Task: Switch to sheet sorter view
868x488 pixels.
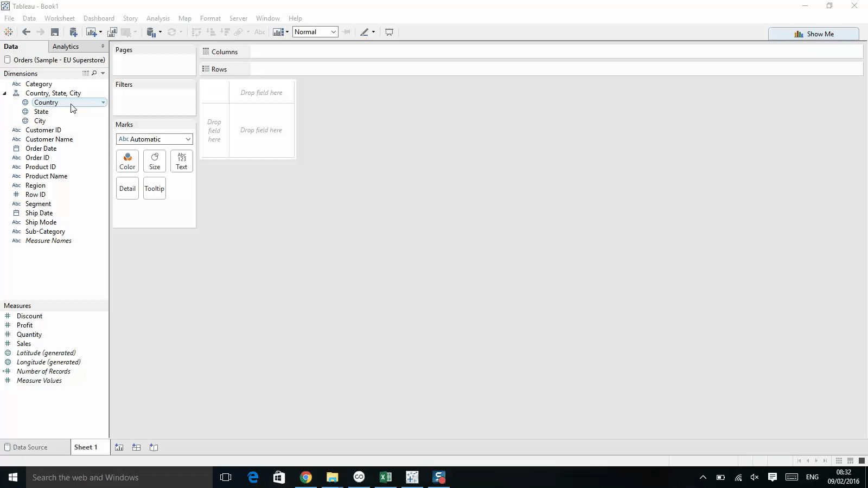Action: click(x=839, y=461)
